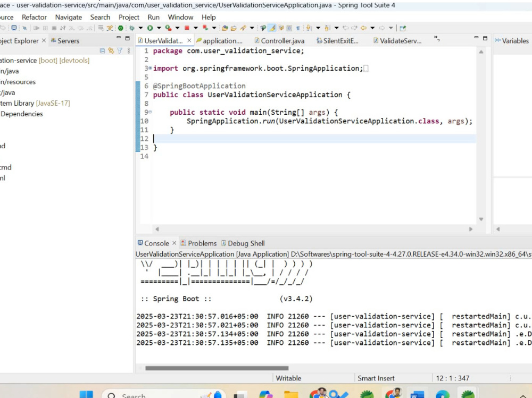Viewport: 532px width, 398px height.
Task: Open the Refactor menu
Action: [x=34, y=18]
